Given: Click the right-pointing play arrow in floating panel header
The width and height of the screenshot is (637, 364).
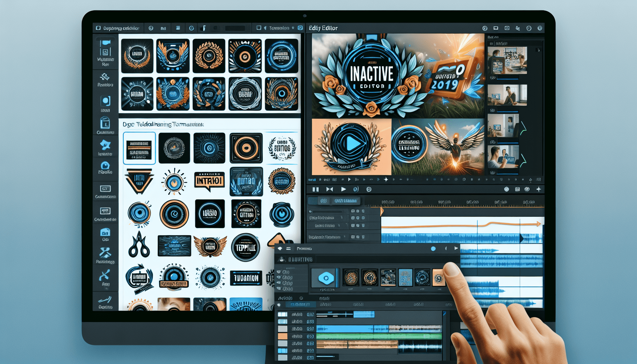Looking at the screenshot, I should click(x=456, y=248).
